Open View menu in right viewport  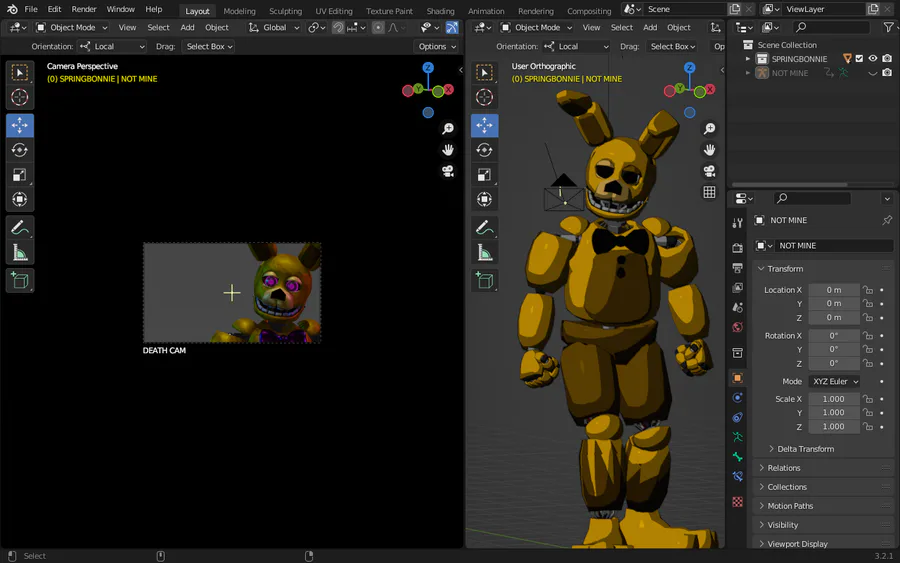coord(591,28)
